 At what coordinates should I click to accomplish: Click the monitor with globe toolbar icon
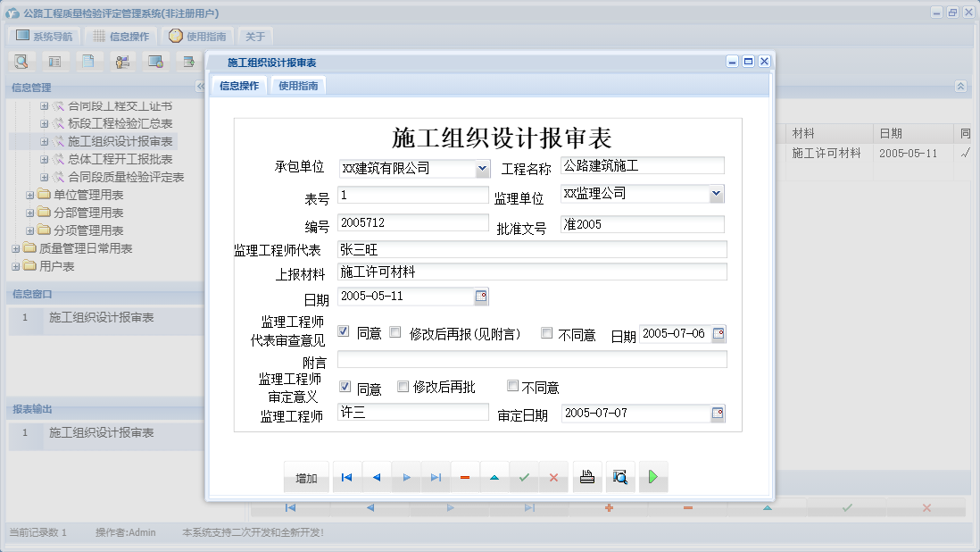156,61
